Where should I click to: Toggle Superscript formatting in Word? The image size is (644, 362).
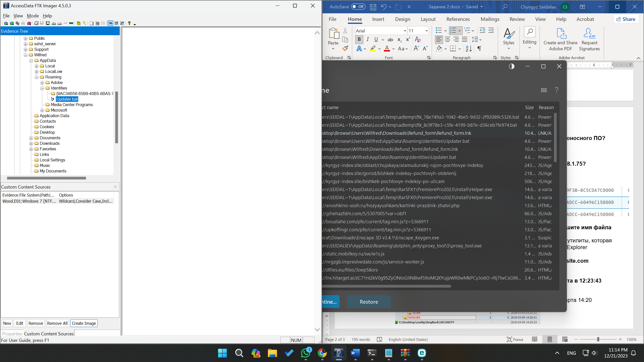click(408, 39)
